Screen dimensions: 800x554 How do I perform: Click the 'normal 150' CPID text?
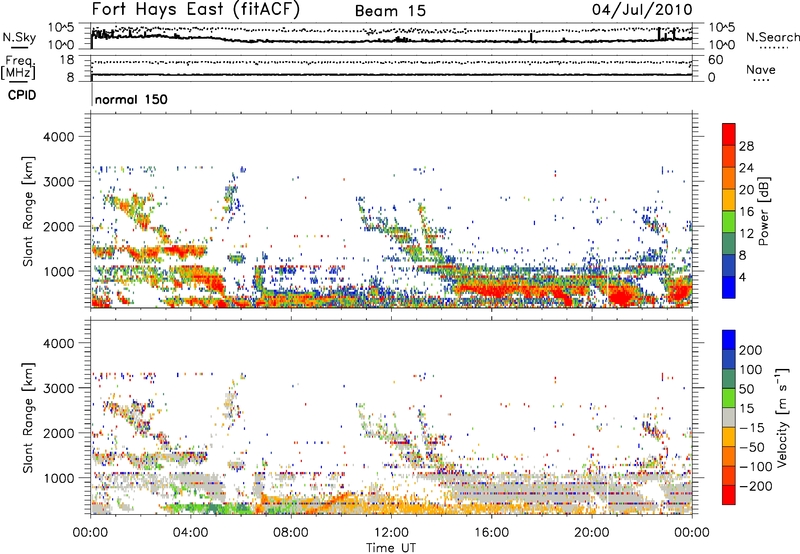[131, 99]
